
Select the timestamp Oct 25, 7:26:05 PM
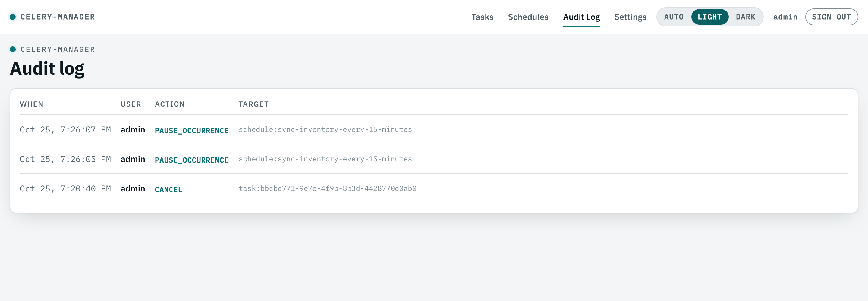[65, 159]
